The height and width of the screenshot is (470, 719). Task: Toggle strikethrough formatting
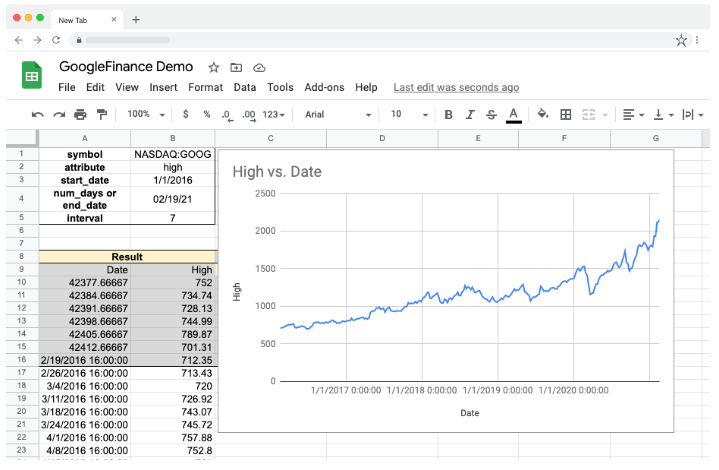(491, 115)
